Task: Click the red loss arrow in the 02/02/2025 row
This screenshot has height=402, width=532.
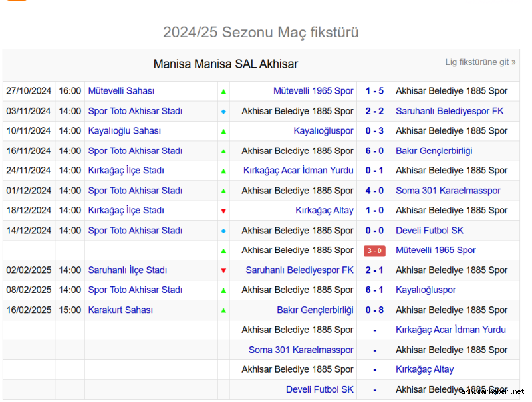Action: coord(223,270)
